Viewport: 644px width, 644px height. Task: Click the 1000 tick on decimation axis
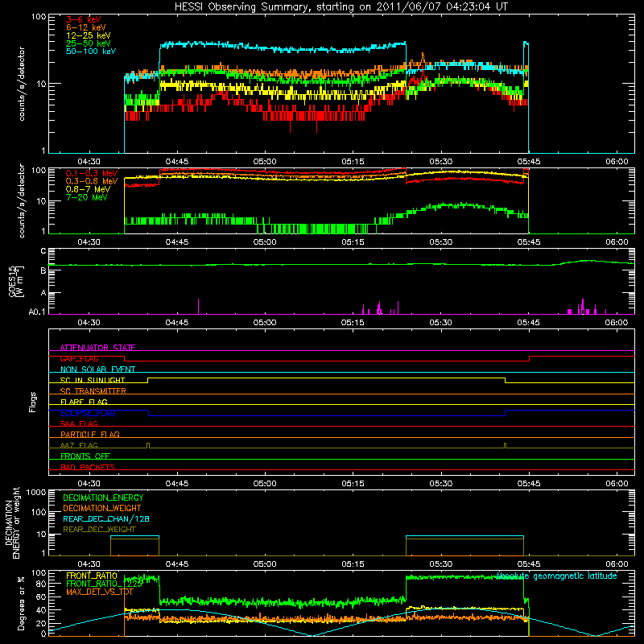coord(36,492)
